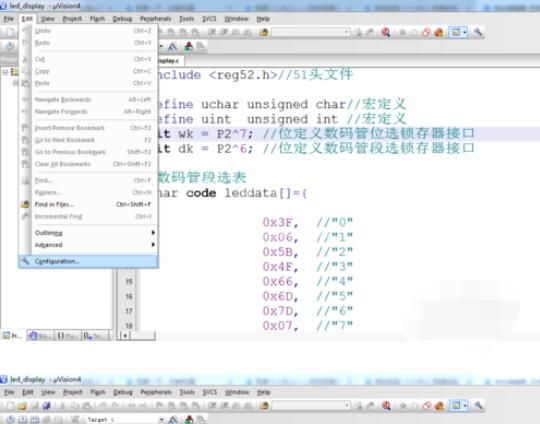The height and width of the screenshot is (424, 540).
Task: Select Replace in the Edit menu
Action: (88, 193)
